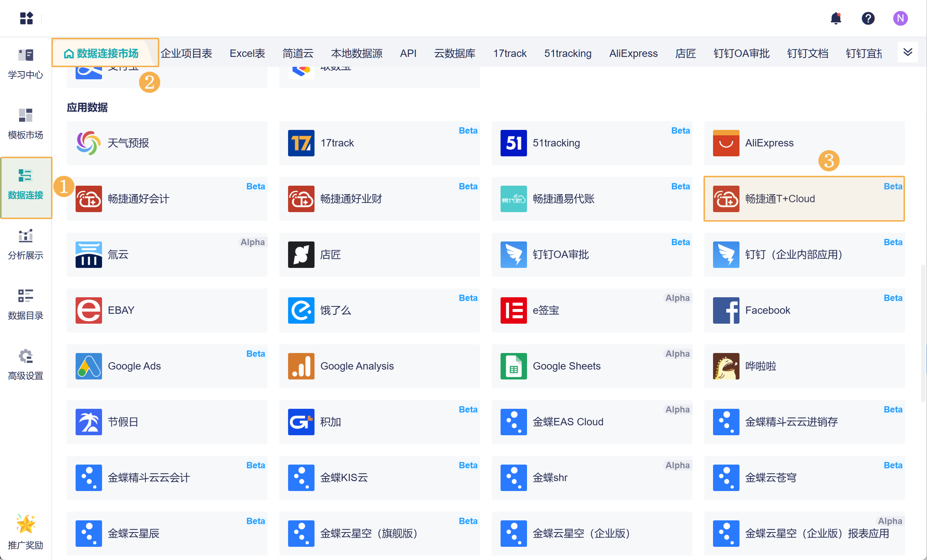Image resolution: width=927 pixels, height=560 pixels.
Task: Choose the Google Sheets data connector
Action: [x=592, y=366]
